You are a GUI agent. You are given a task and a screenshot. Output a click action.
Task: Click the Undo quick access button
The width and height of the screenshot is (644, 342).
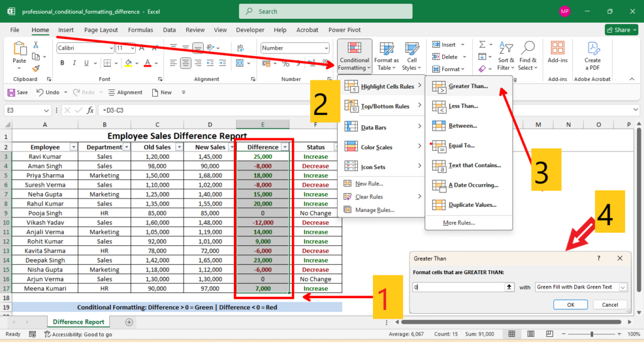click(48, 92)
